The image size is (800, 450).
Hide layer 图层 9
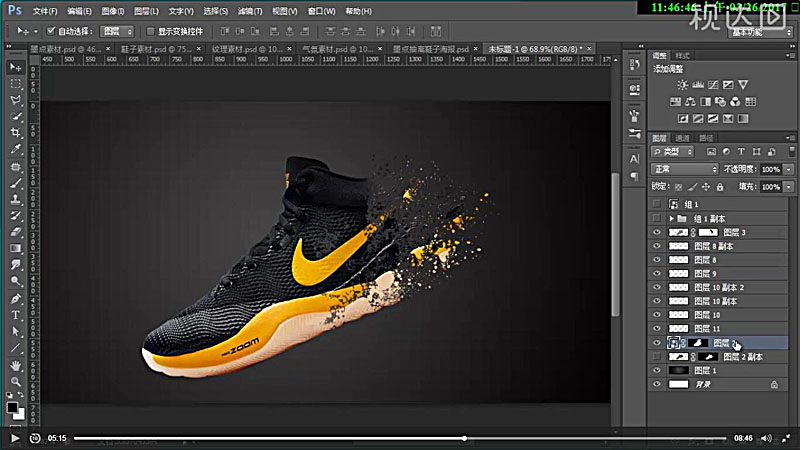coord(657,273)
